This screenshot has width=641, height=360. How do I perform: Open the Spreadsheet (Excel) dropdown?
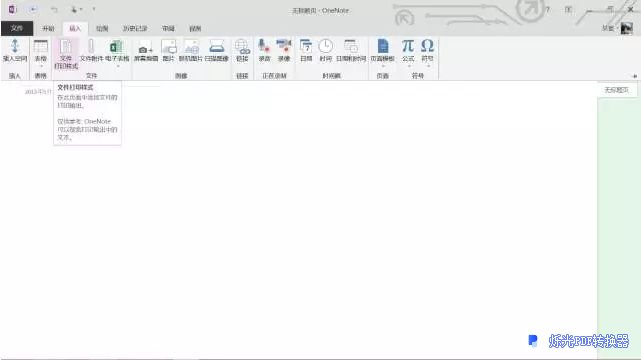[x=118, y=66]
